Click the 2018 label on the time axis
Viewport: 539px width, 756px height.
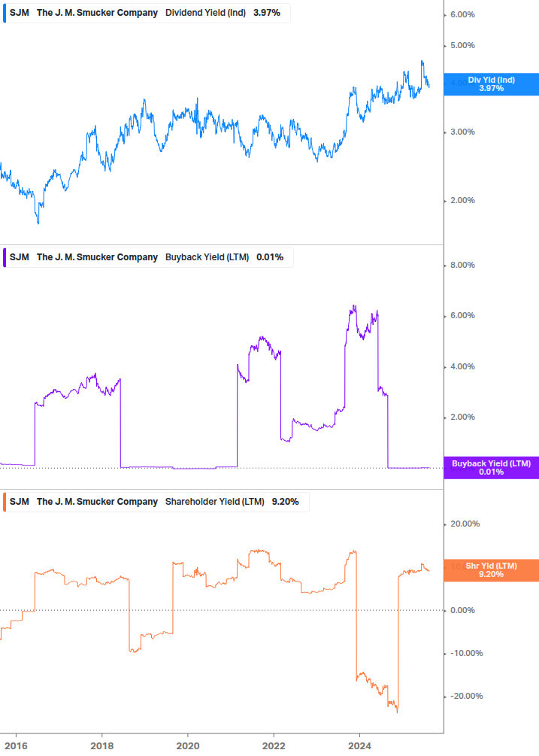[102, 746]
